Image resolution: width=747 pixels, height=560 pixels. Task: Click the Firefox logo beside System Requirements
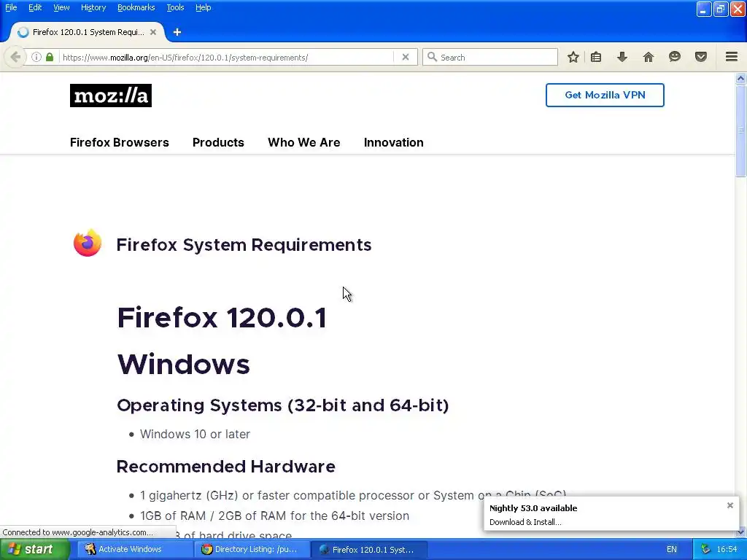pyautogui.click(x=88, y=243)
